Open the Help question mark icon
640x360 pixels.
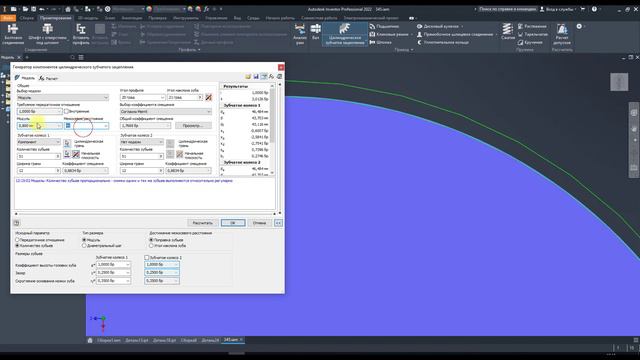click(594, 9)
